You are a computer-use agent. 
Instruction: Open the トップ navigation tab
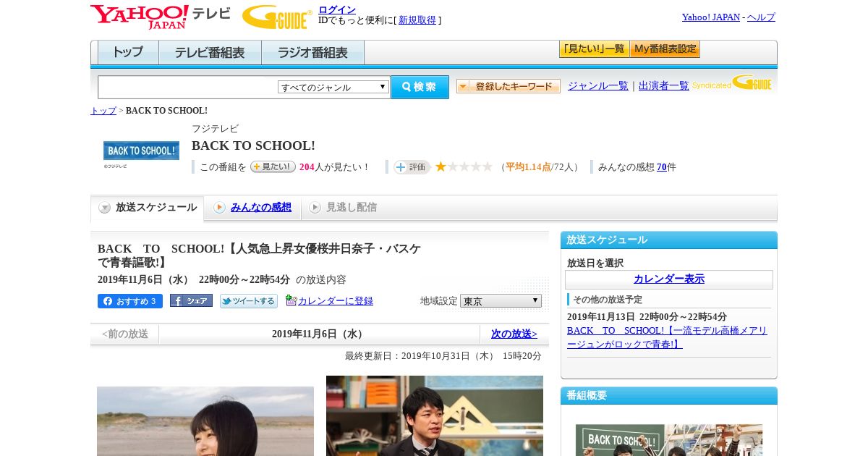click(128, 53)
